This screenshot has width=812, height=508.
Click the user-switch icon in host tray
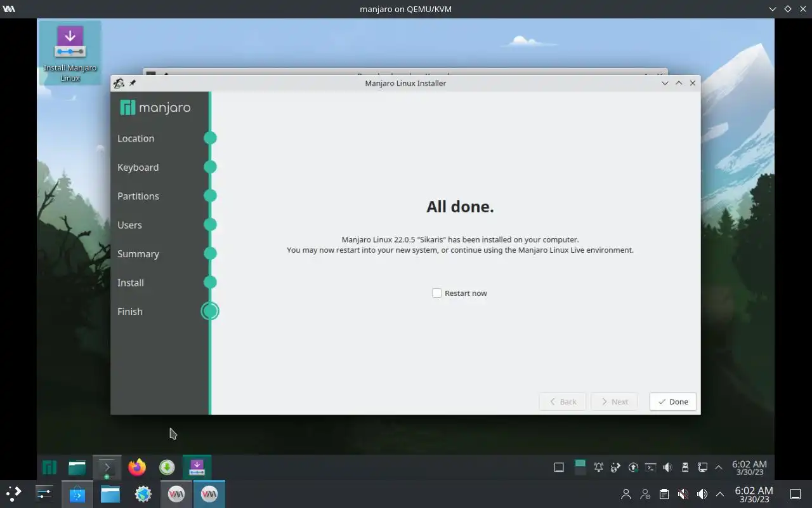pos(645,494)
